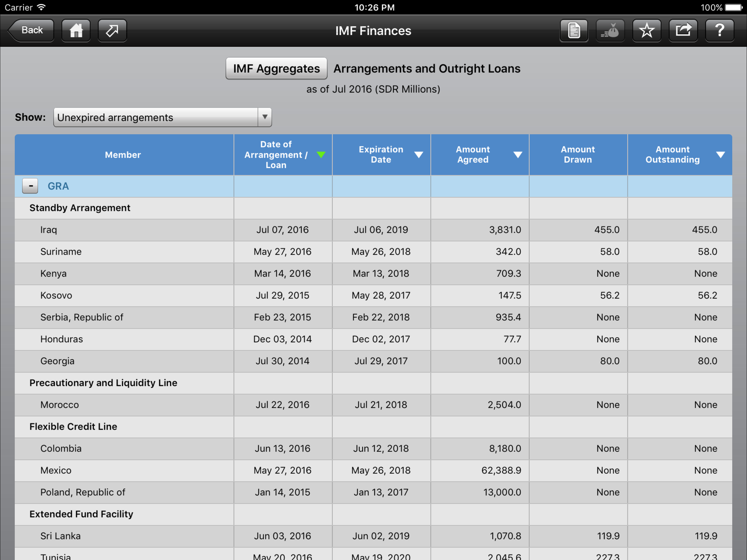This screenshot has height=560, width=747.
Task: Open the Unexpired arrangements dropdown
Action: click(162, 117)
